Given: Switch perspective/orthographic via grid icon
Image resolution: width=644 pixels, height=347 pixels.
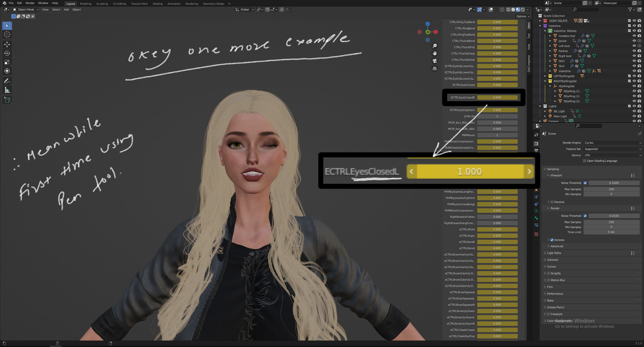Looking at the screenshot, I should 434,68.
